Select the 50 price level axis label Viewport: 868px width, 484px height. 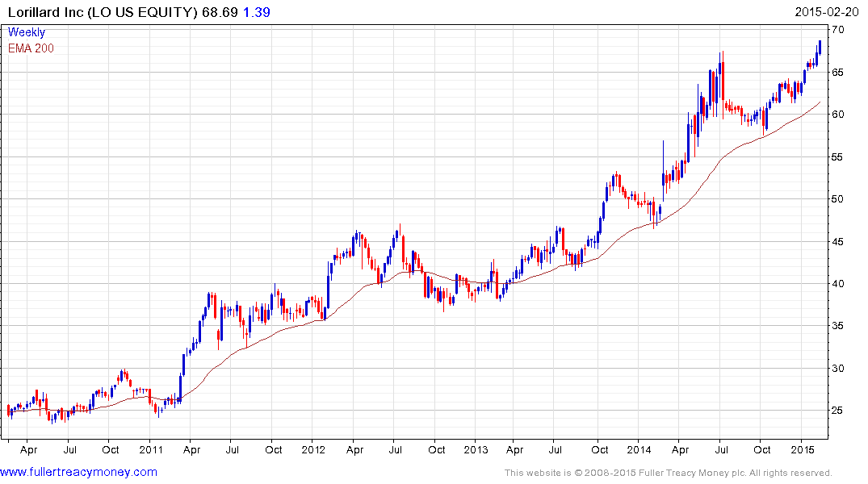[838, 199]
